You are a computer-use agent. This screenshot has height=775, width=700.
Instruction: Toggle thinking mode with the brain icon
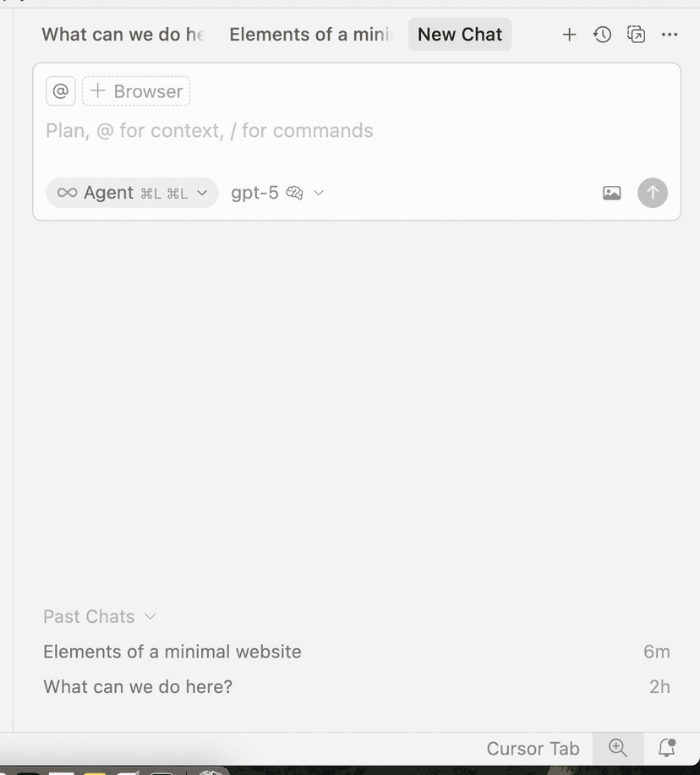pos(293,193)
